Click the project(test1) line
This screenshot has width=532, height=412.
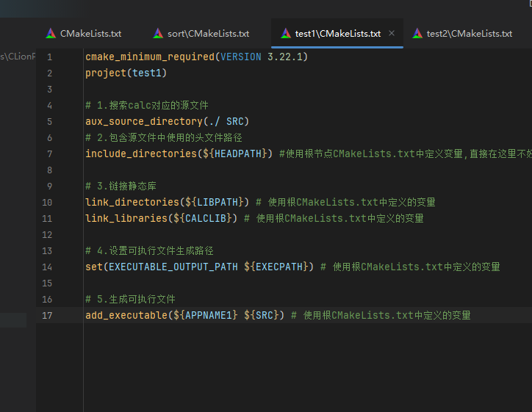coord(126,73)
